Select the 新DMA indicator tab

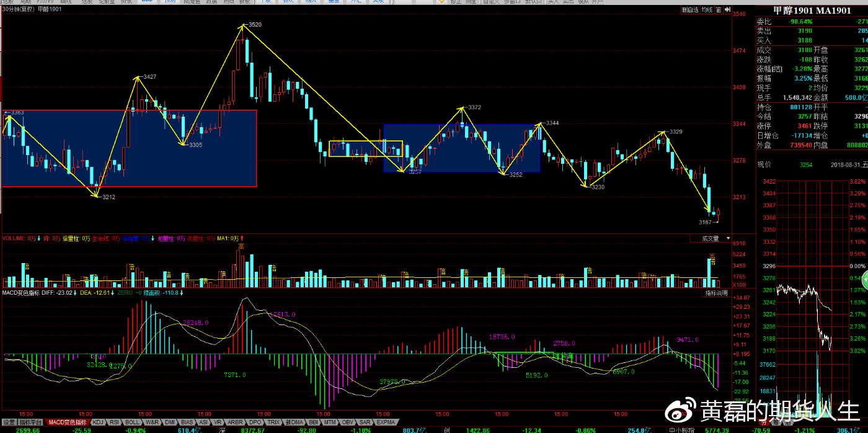(294, 422)
